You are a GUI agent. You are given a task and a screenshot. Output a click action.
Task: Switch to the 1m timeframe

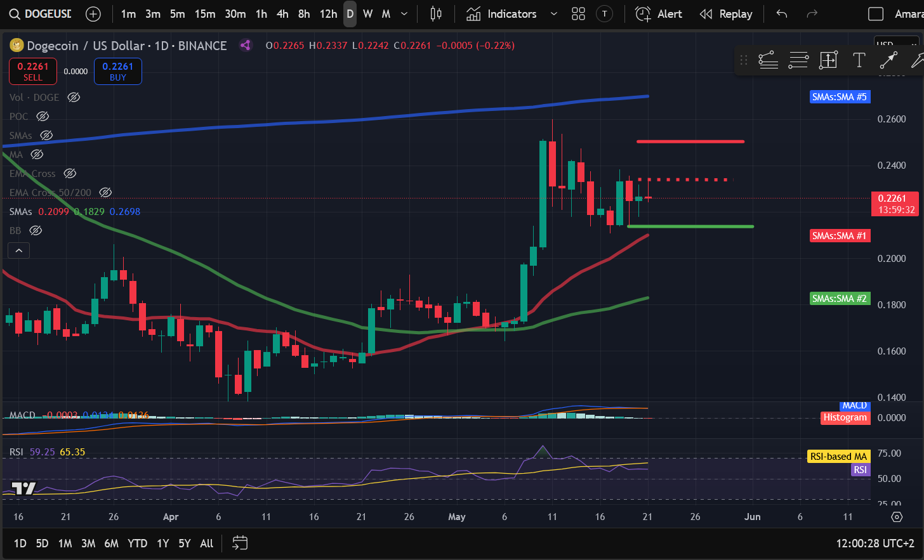[x=128, y=14]
